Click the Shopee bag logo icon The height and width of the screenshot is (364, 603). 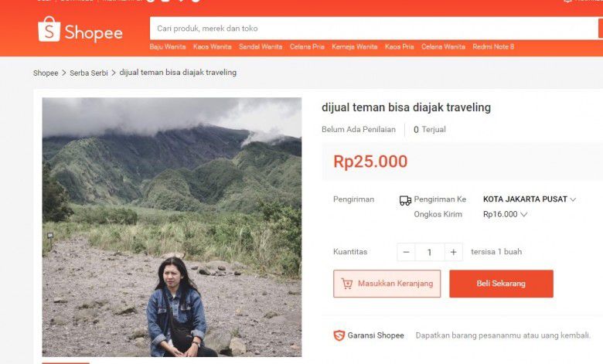click(x=49, y=29)
